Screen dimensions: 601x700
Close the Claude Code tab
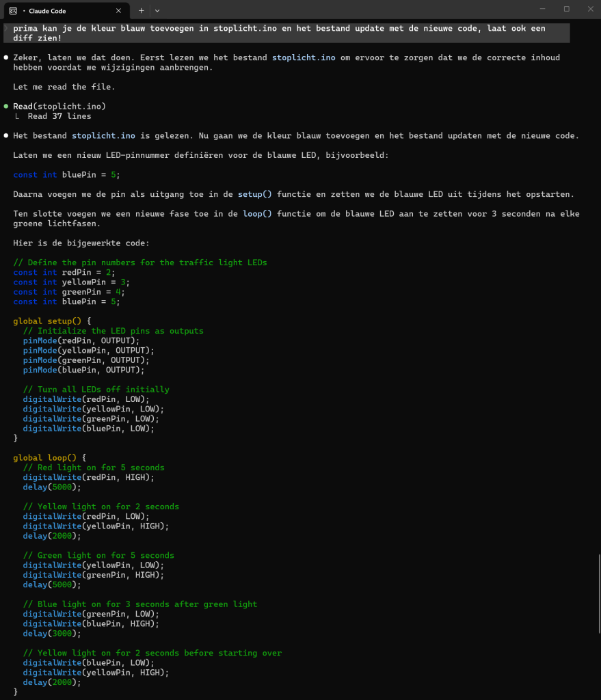pos(118,11)
